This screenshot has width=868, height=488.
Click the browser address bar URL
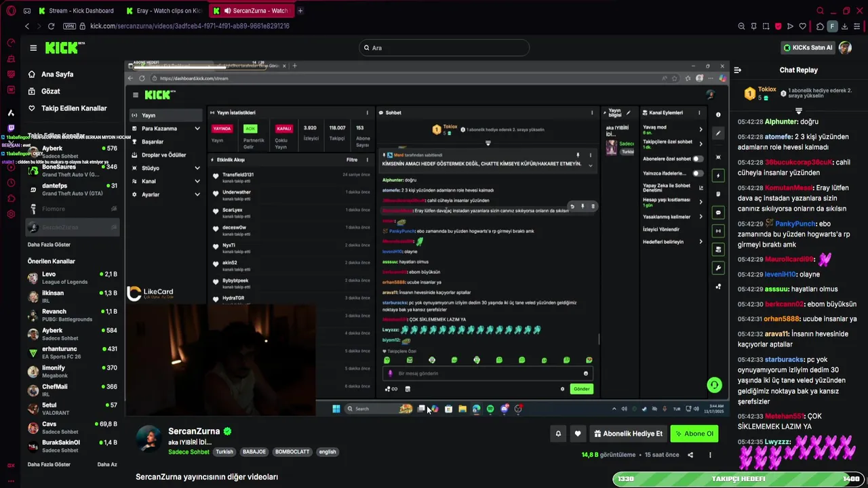pos(190,26)
